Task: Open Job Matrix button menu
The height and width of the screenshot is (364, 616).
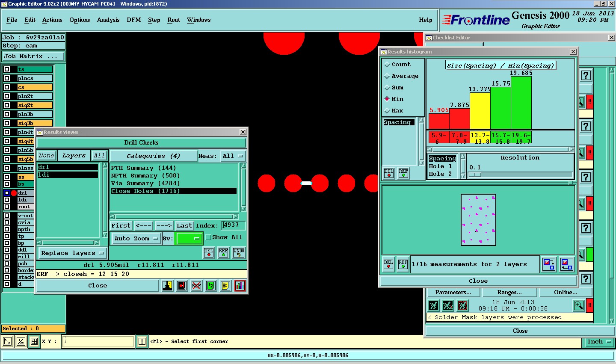Action: coord(33,56)
